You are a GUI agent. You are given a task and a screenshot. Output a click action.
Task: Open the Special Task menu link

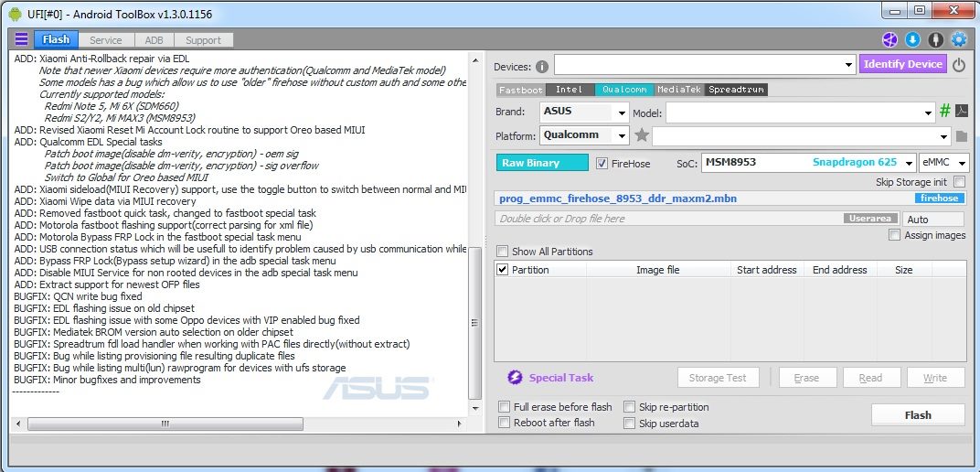tap(561, 378)
